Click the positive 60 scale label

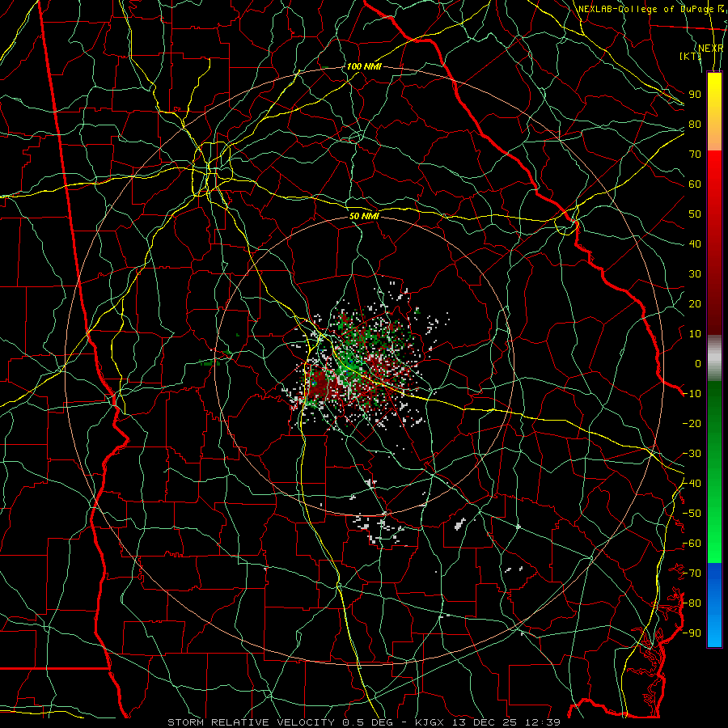coord(695,184)
